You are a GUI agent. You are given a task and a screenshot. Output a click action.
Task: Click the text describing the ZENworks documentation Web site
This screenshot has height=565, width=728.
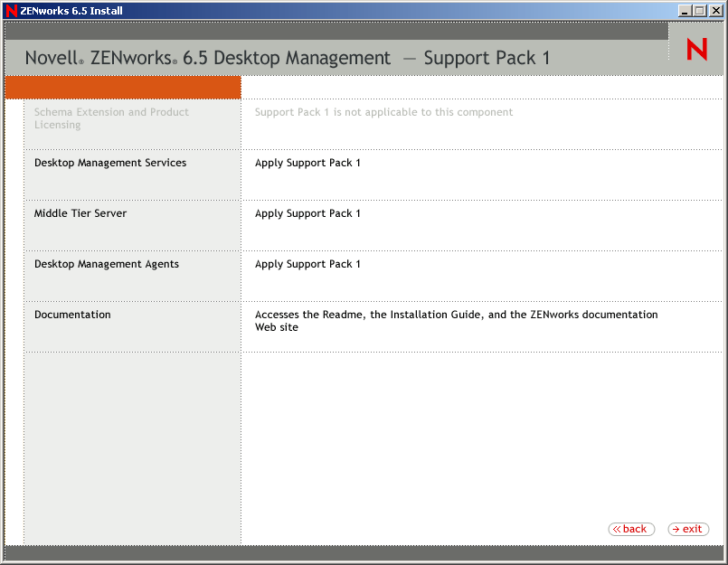point(456,320)
